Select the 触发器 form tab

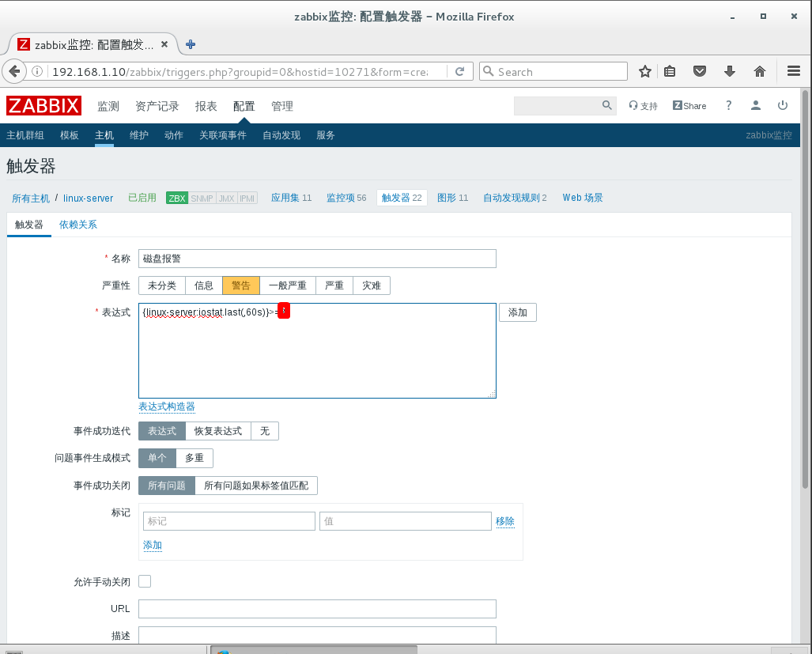pos(29,225)
